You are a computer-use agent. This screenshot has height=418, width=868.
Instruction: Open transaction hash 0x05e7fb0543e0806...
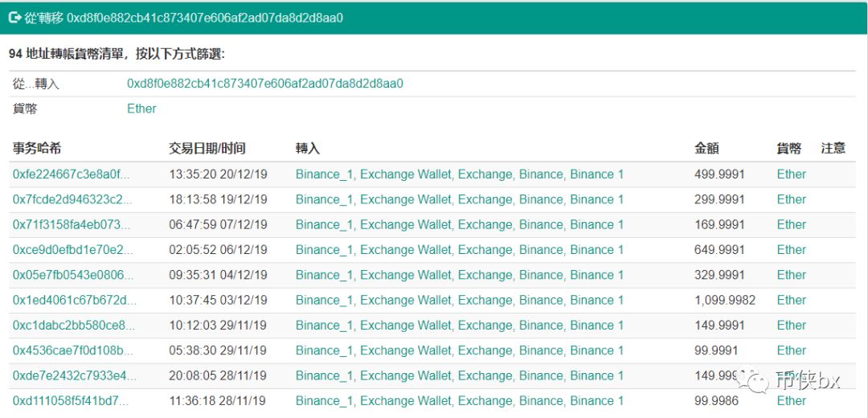72,275
